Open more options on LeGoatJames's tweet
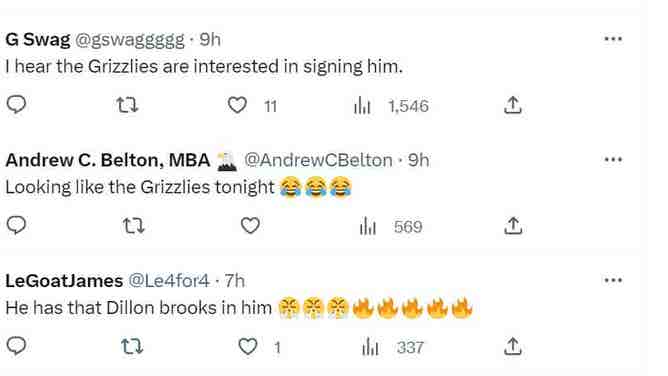Image resolution: width=668 pixels, height=376 pixels. click(613, 280)
